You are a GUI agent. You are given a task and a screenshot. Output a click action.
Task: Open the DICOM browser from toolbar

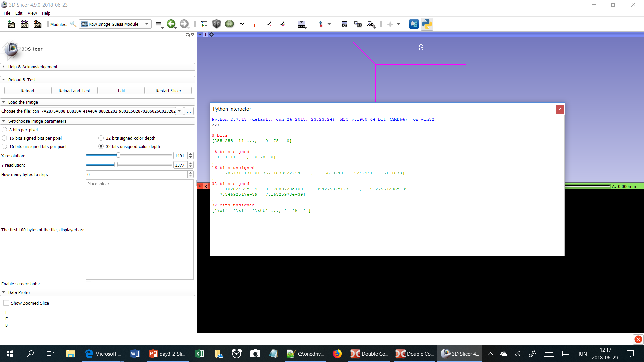tap(24, 24)
